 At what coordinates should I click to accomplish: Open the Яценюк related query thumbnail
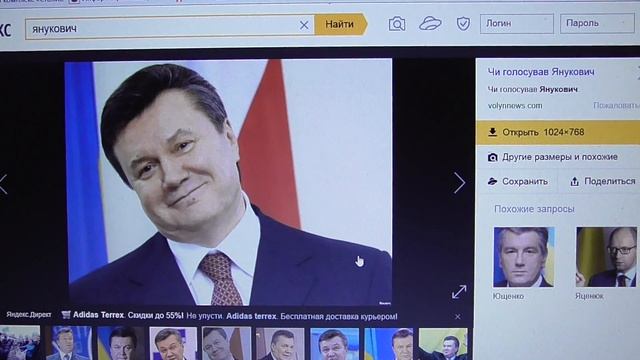tap(607, 257)
